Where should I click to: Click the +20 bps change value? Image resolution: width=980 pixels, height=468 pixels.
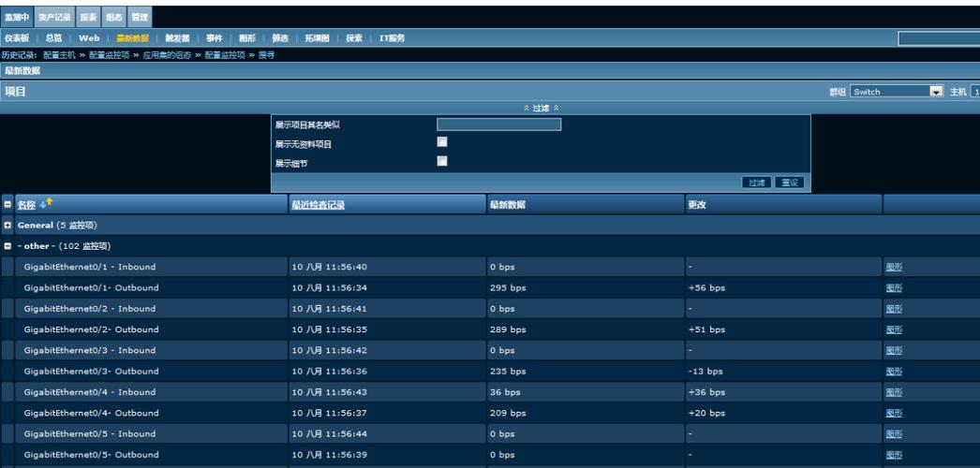pyautogui.click(x=706, y=413)
